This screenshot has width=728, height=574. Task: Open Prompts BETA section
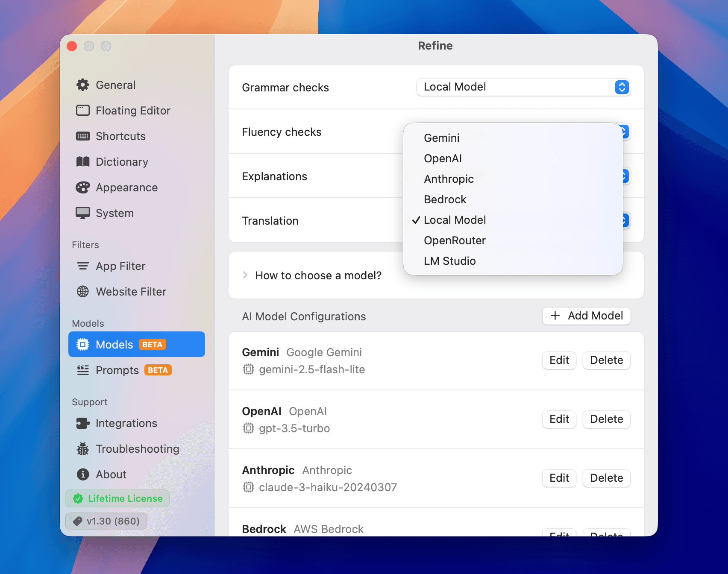coord(137,370)
